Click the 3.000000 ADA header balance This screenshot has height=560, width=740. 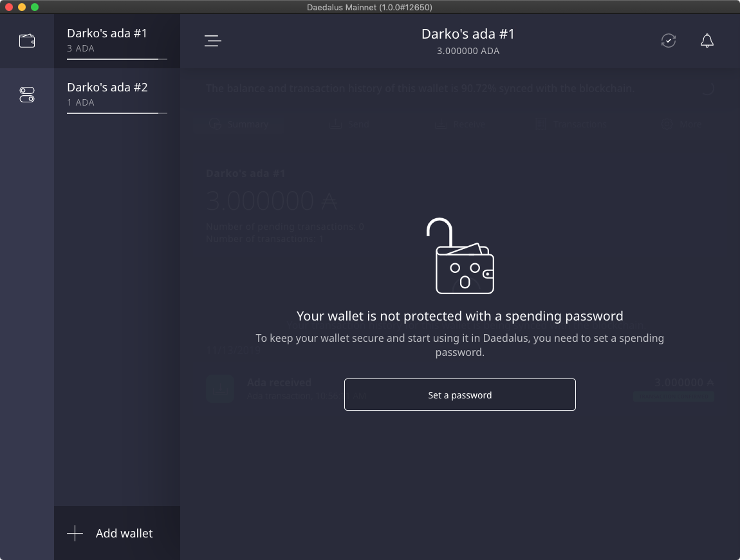468,51
